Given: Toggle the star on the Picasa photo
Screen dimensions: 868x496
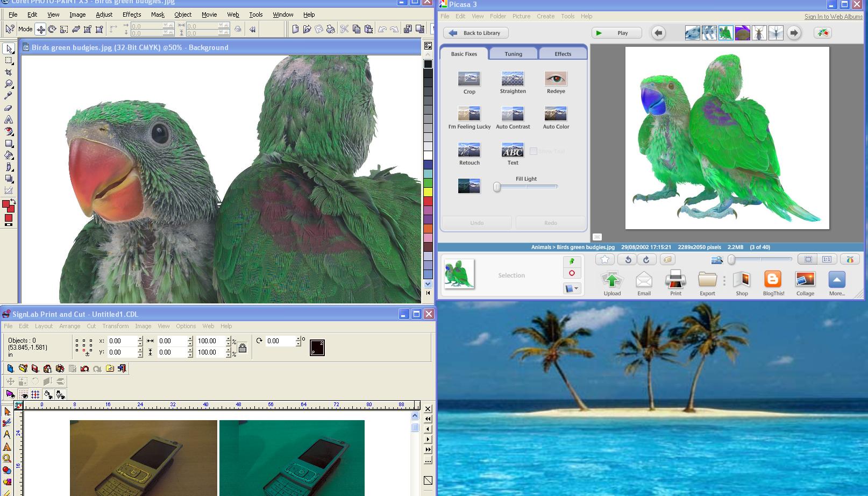Looking at the screenshot, I should pyautogui.click(x=604, y=259).
